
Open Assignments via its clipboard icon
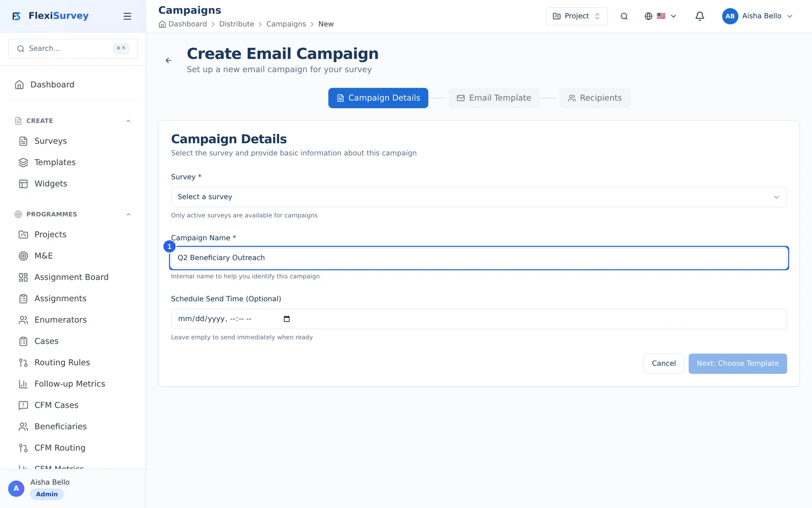(x=23, y=299)
